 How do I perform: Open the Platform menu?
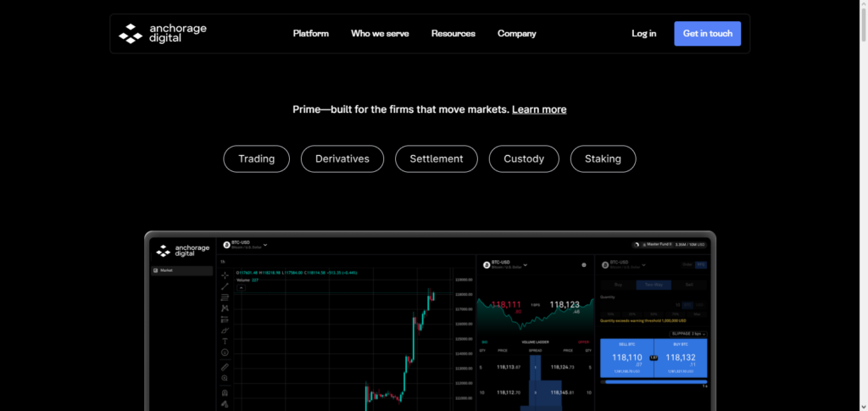click(x=310, y=34)
